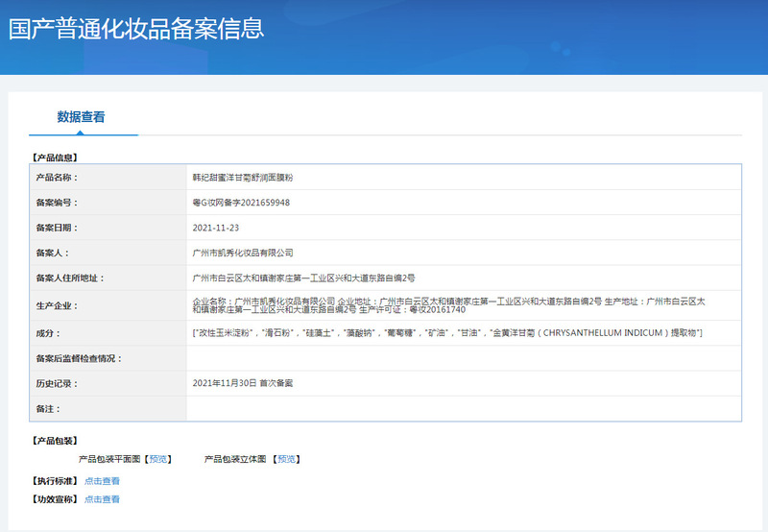Select filer 广州市凯秀化妆品有限公司
768x532 pixels.
point(243,253)
